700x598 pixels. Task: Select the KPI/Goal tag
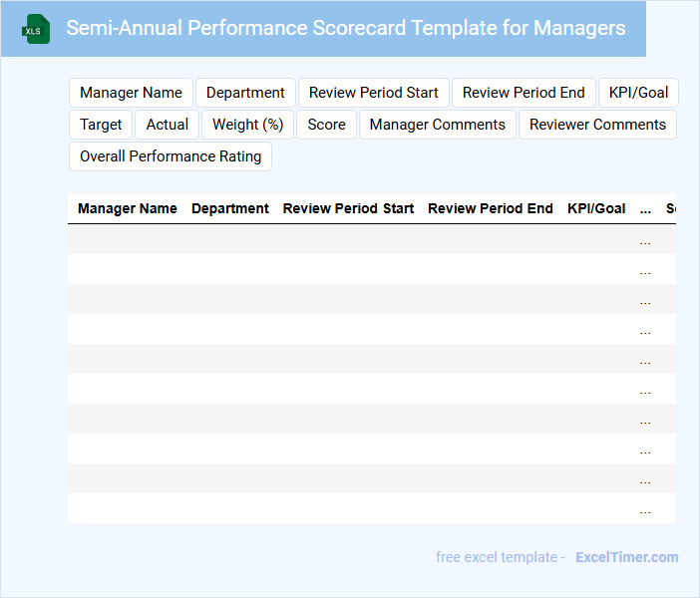click(x=638, y=93)
